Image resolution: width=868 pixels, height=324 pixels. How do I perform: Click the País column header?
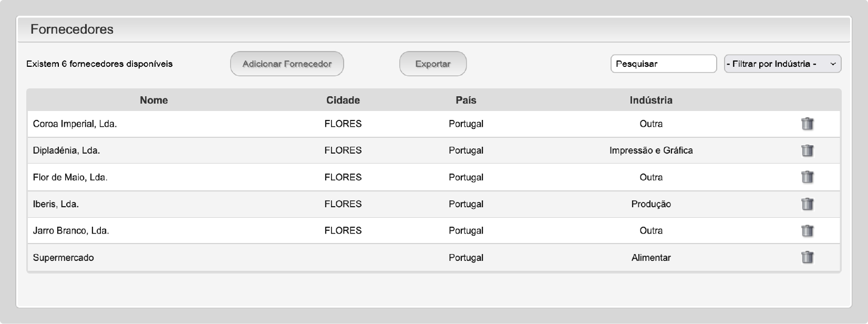[466, 100]
